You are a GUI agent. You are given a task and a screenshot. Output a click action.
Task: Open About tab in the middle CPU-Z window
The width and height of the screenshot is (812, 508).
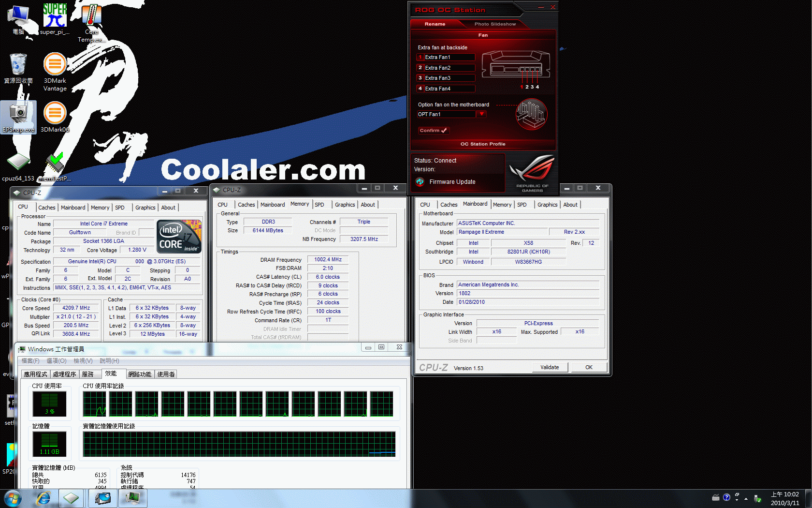(x=368, y=205)
